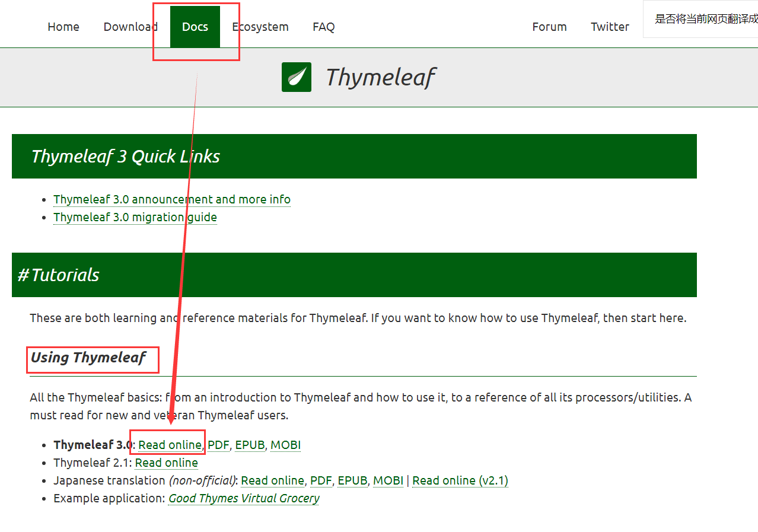This screenshot has width=758, height=532.
Task: Open the Forum link
Action: pyautogui.click(x=549, y=27)
